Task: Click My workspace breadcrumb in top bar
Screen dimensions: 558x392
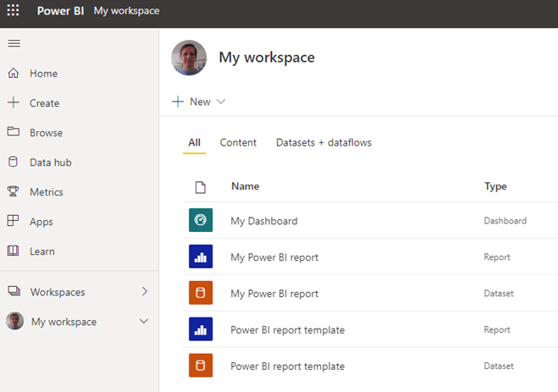Action: point(127,11)
